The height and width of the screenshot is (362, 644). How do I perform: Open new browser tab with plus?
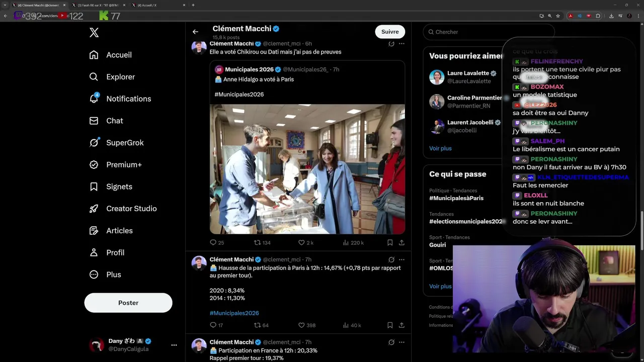click(x=193, y=5)
